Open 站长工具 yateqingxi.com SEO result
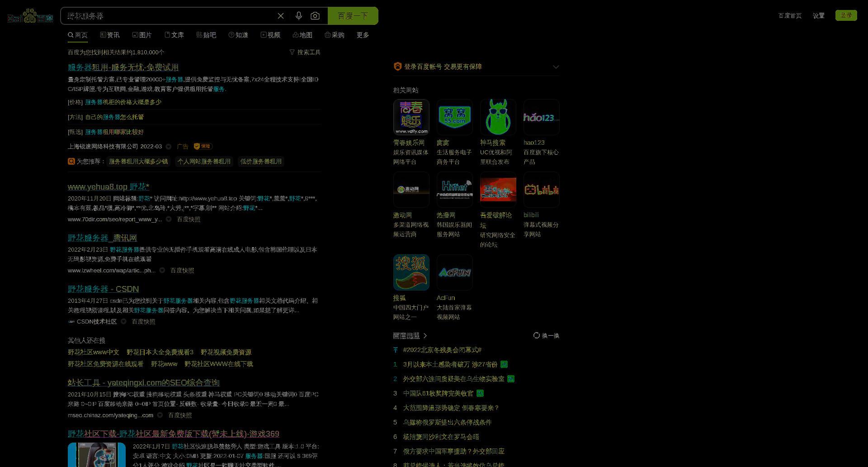 144,382
